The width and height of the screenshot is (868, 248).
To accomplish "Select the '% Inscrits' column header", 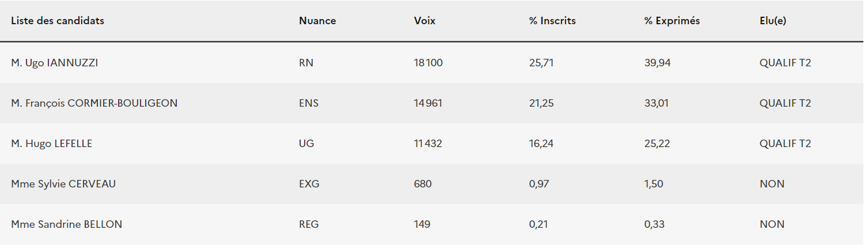I will point(552,21).
